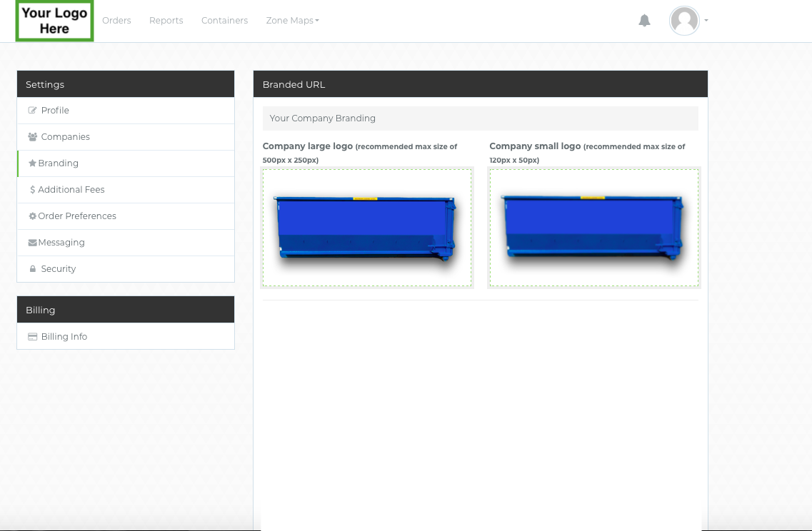
Task: Click the 'Billing' panel header
Action: coord(126,310)
